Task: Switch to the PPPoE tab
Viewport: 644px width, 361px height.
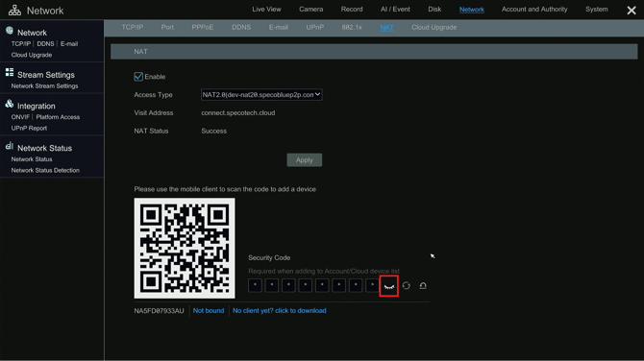Action: tap(203, 28)
